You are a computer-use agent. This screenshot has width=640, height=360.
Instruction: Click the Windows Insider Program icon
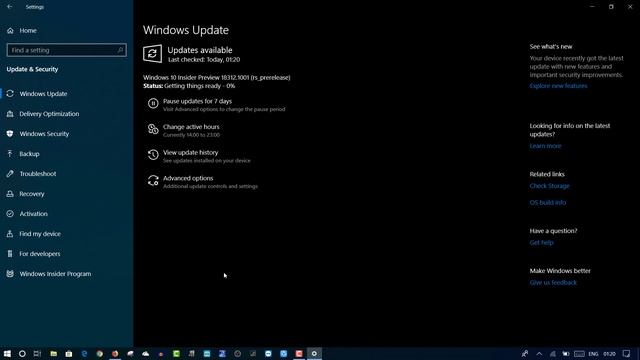click(x=10, y=274)
